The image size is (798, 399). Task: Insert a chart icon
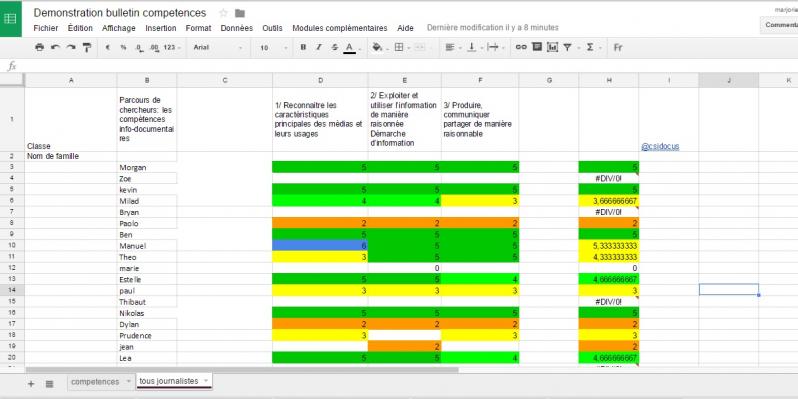(x=552, y=47)
